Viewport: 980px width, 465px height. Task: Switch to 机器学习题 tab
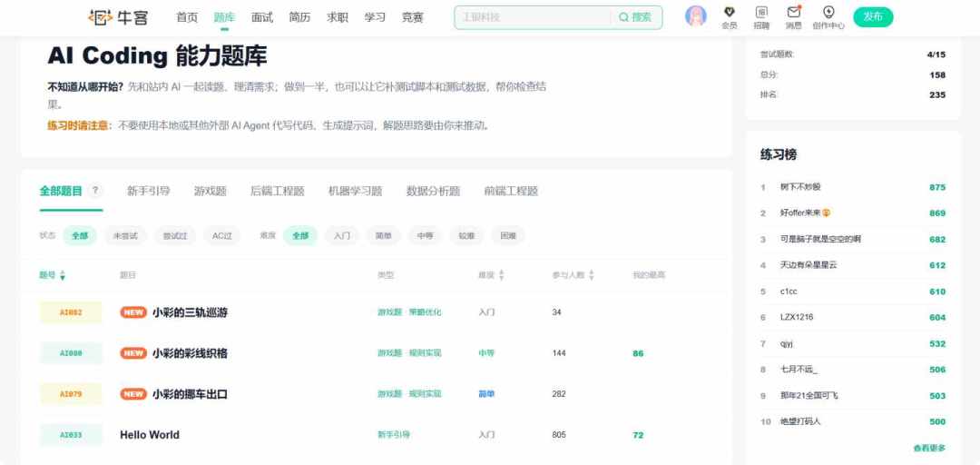[355, 191]
